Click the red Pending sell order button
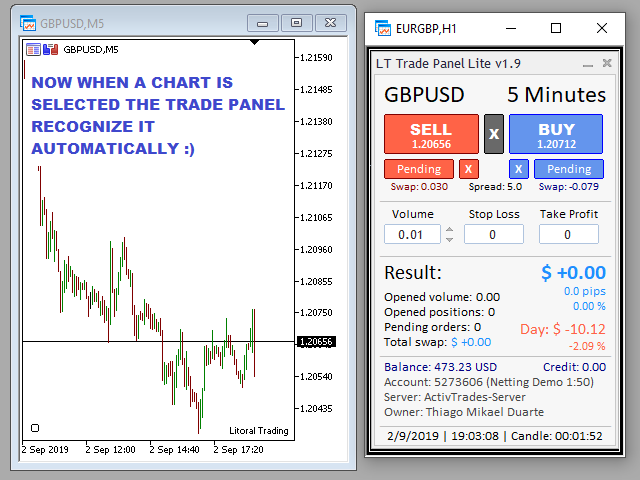This screenshot has height=480, width=640. [x=419, y=169]
